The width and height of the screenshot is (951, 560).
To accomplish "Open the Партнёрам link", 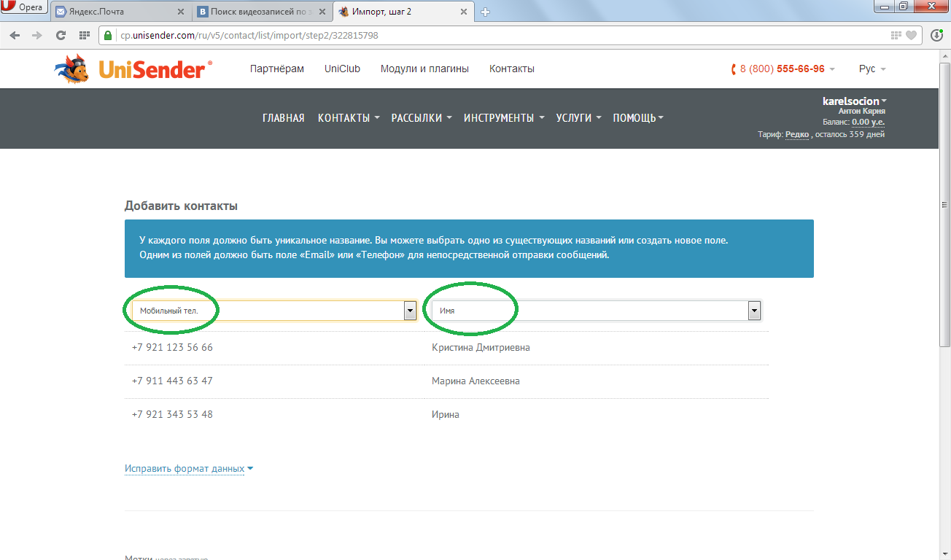I will click(277, 69).
